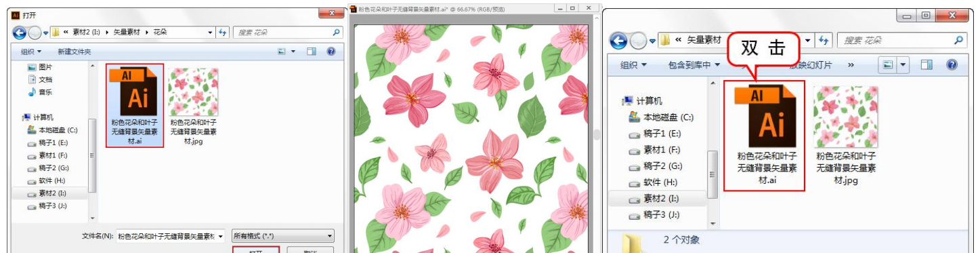
Task: Click Explorer sidebar scroll-up arrow
Action: 712,83
